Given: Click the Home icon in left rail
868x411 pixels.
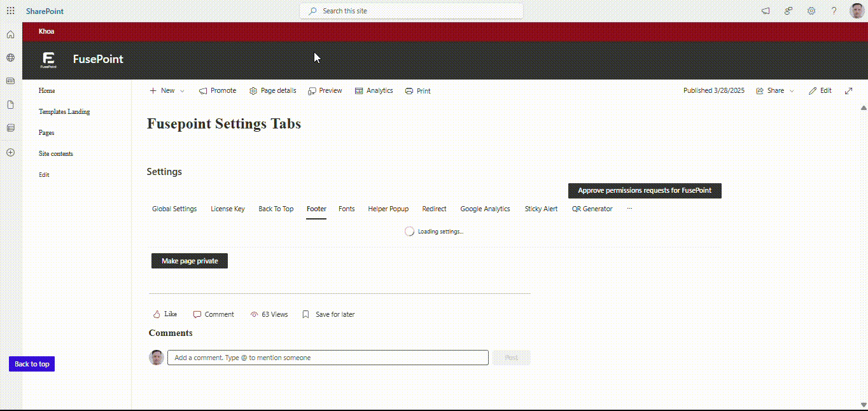Looking at the screenshot, I should (x=10, y=34).
